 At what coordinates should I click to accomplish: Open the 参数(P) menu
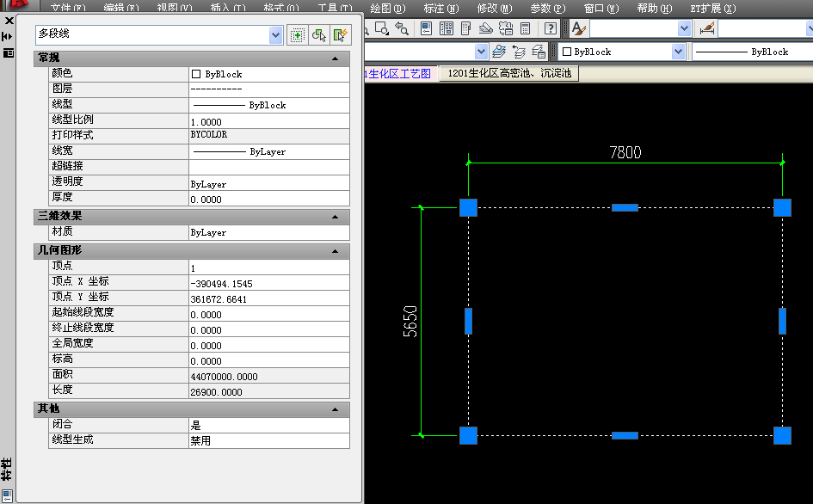point(548,9)
